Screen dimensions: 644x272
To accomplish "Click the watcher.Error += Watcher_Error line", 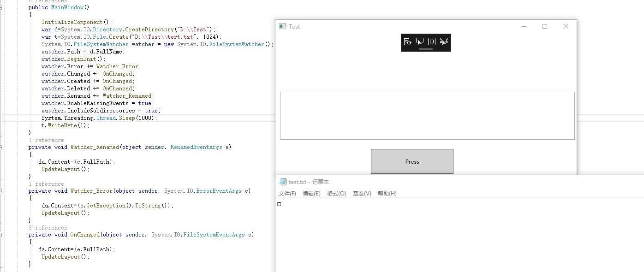I will (x=91, y=66).
